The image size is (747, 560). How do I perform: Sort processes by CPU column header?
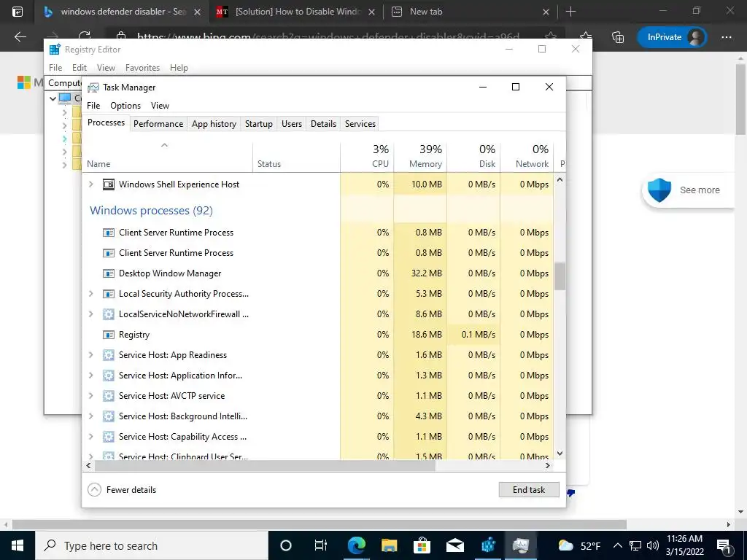367,157
